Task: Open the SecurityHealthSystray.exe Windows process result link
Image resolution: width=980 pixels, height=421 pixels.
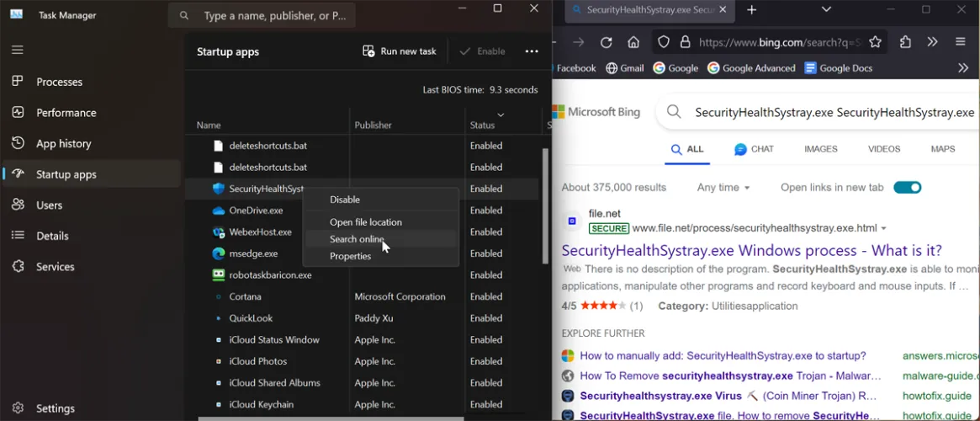Action: (x=751, y=250)
